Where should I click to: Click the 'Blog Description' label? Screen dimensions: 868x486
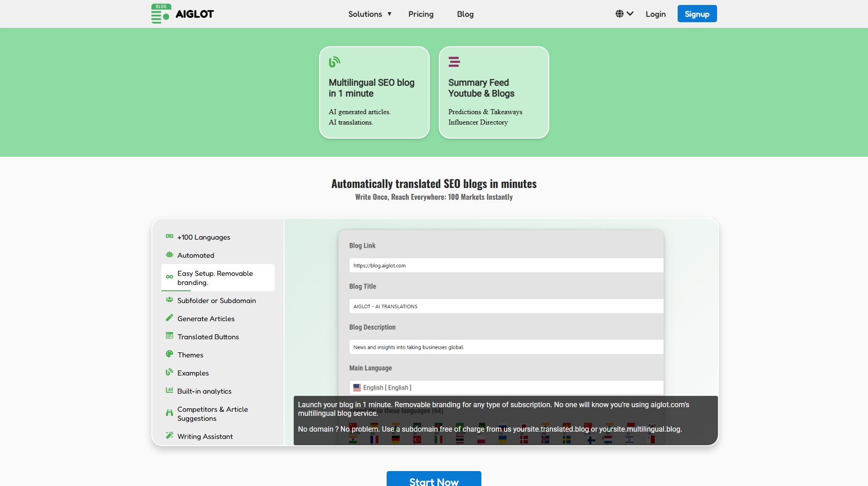click(x=372, y=327)
